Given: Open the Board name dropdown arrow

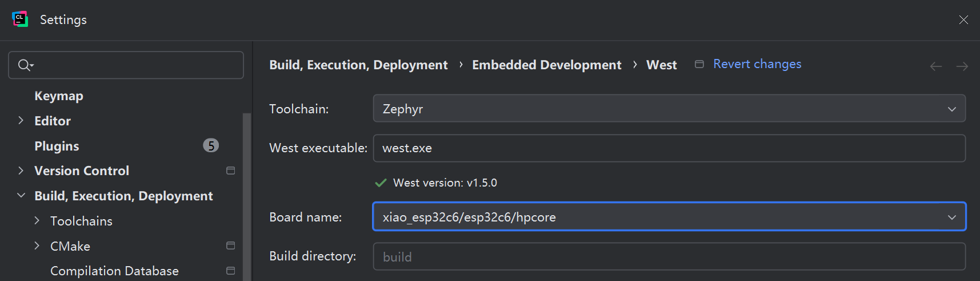Looking at the screenshot, I should 951,217.
